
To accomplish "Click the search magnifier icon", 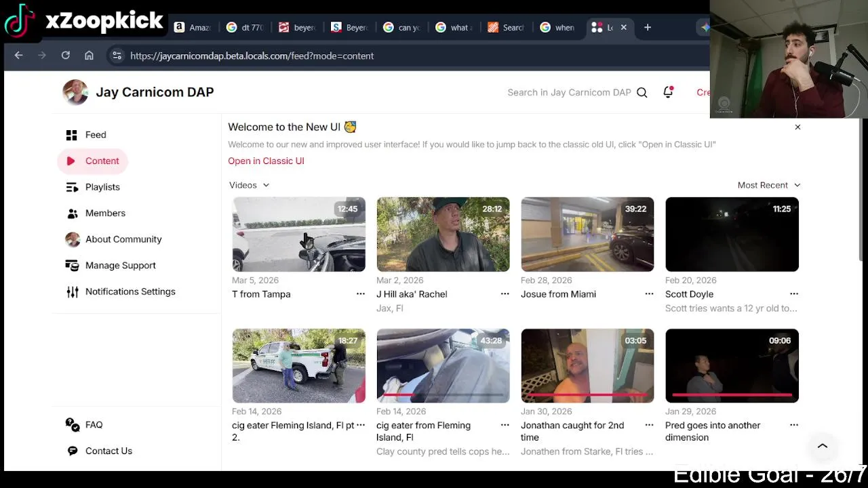I will point(642,92).
